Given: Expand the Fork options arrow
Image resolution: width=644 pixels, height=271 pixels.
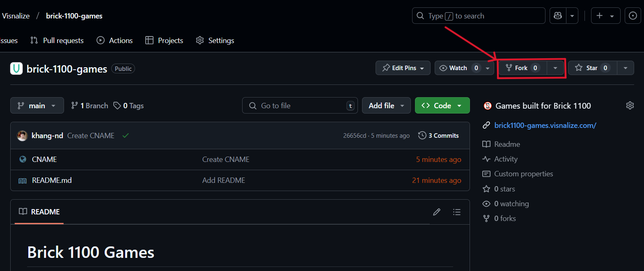Looking at the screenshot, I should (555, 68).
